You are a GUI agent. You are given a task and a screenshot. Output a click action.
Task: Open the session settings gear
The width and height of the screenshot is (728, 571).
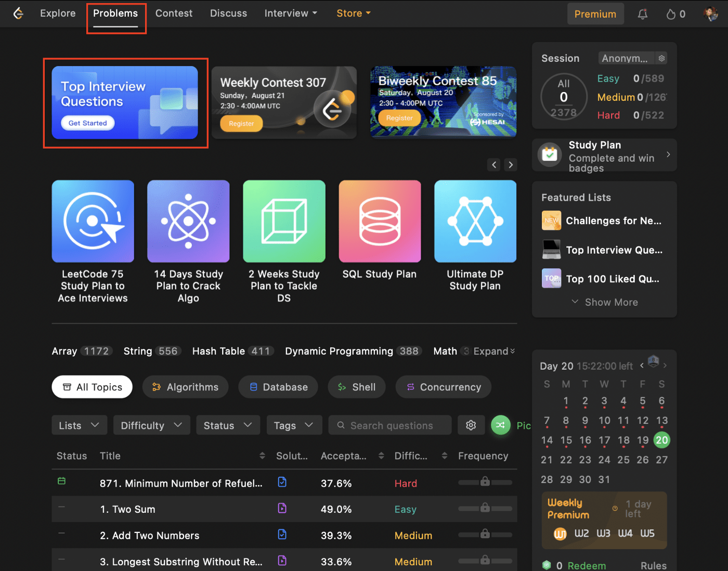(x=661, y=58)
